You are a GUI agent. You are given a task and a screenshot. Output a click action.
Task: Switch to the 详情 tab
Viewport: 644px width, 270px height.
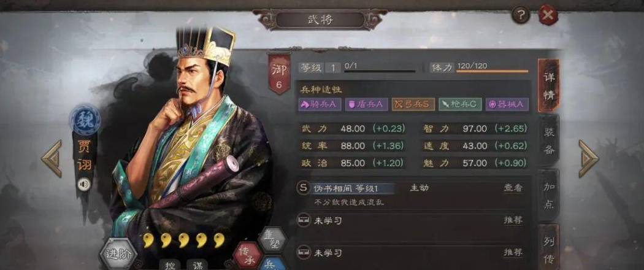pos(549,87)
